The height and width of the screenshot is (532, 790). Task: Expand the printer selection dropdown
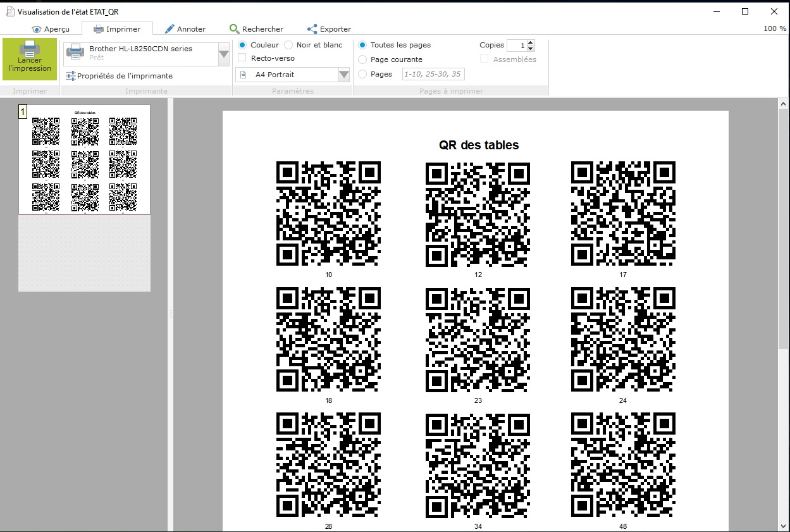tap(223, 55)
